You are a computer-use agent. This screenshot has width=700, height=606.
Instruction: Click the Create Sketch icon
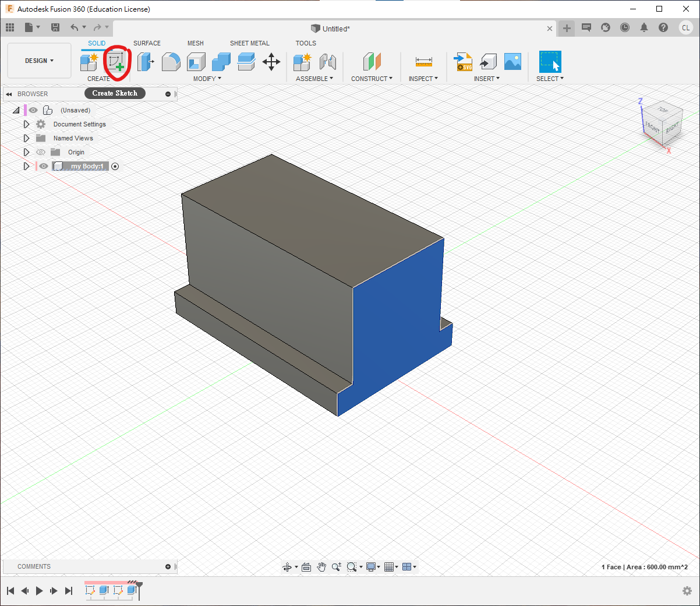(x=116, y=62)
